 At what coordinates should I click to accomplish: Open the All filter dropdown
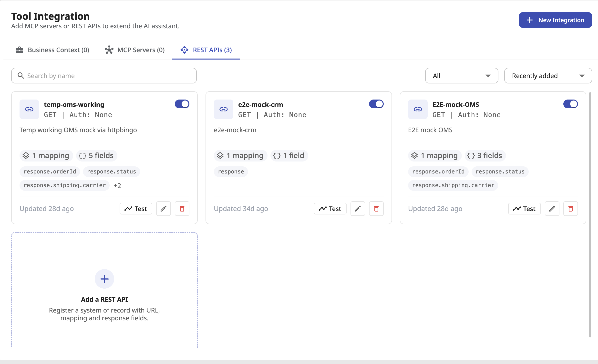(462, 76)
